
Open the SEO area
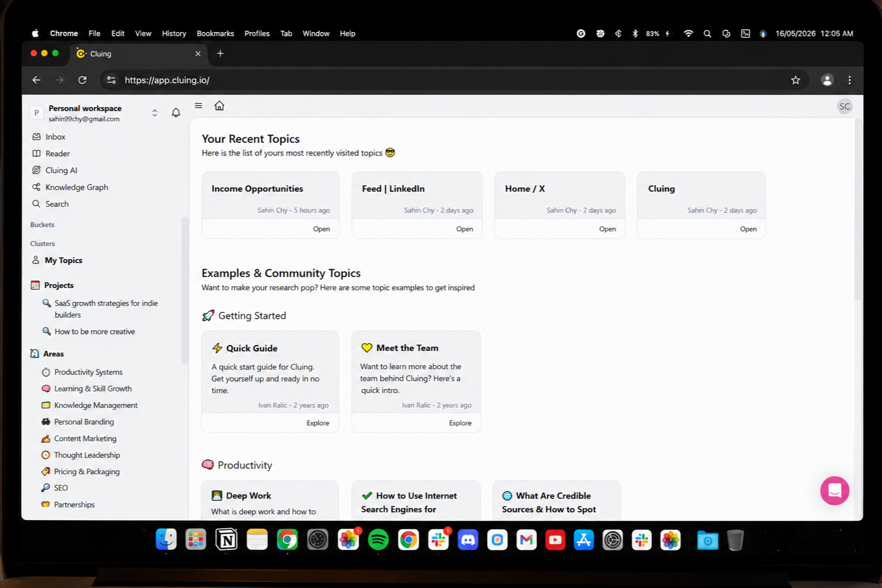pos(54,488)
